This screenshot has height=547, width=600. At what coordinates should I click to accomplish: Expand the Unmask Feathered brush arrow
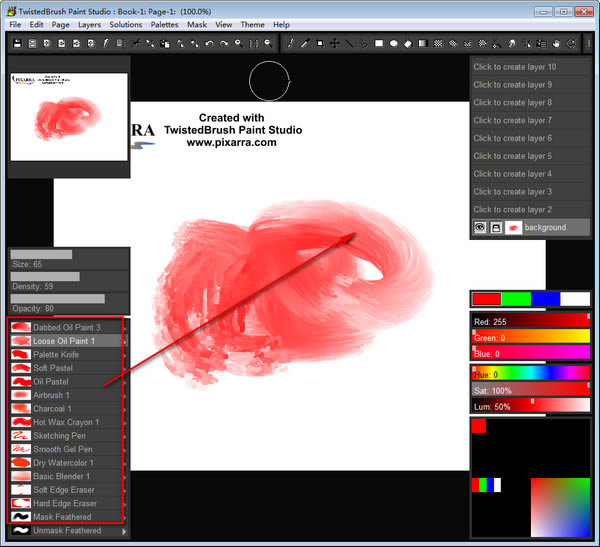pyautogui.click(x=124, y=531)
